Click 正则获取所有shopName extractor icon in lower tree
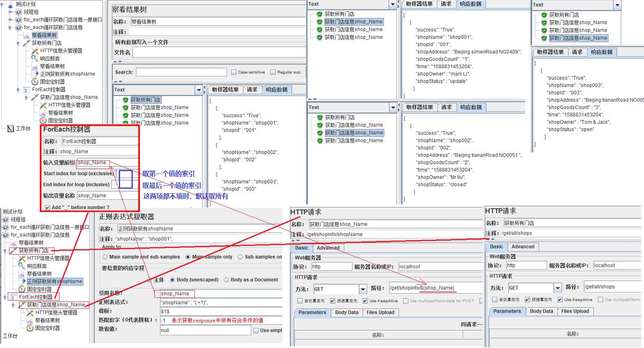This screenshot has height=348, width=644. (x=22, y=281)
